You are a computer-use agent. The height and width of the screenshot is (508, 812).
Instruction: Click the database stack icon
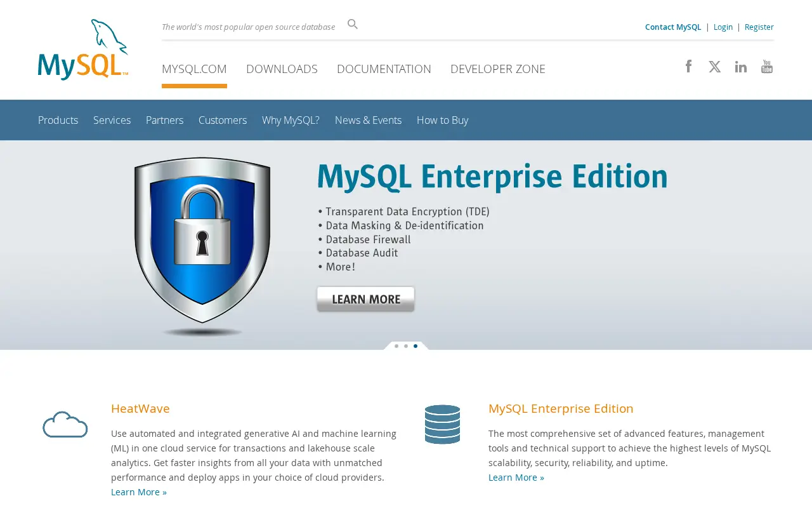pyautogui.click(x=442, y=424)
